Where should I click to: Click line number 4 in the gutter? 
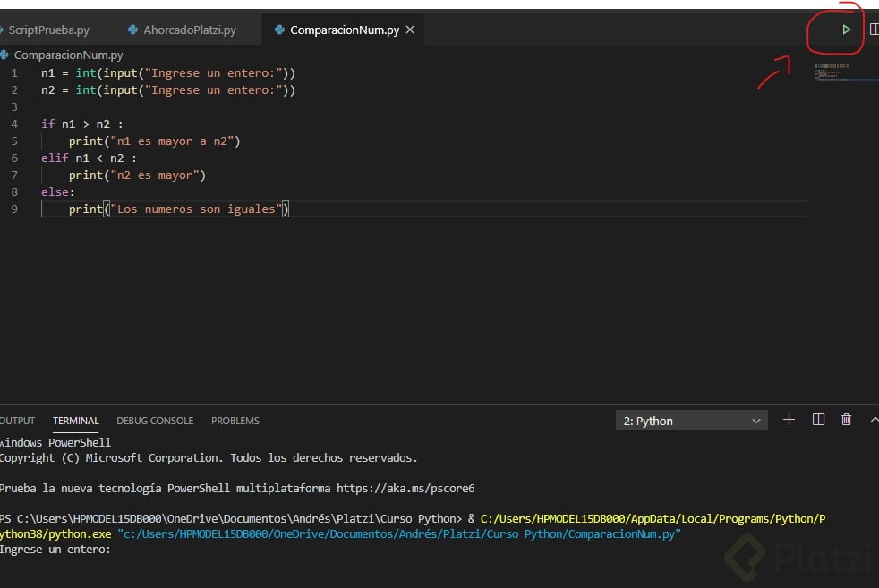(14, 124)
